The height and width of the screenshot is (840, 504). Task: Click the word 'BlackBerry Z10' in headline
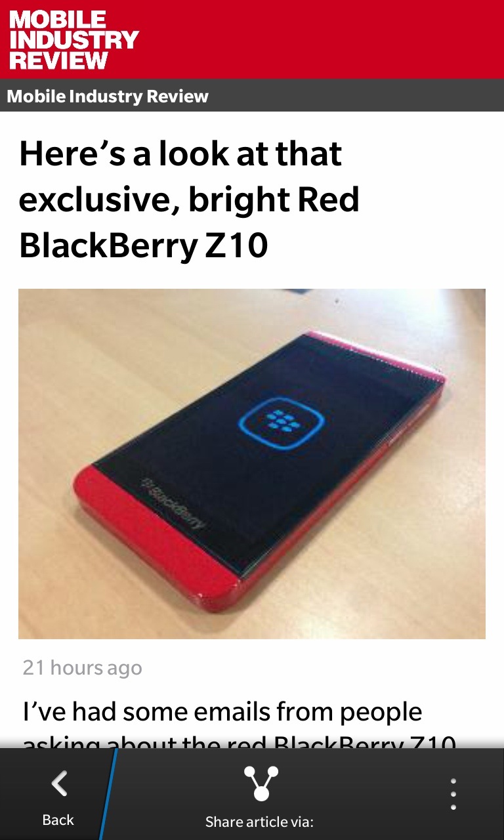point(144,246)
